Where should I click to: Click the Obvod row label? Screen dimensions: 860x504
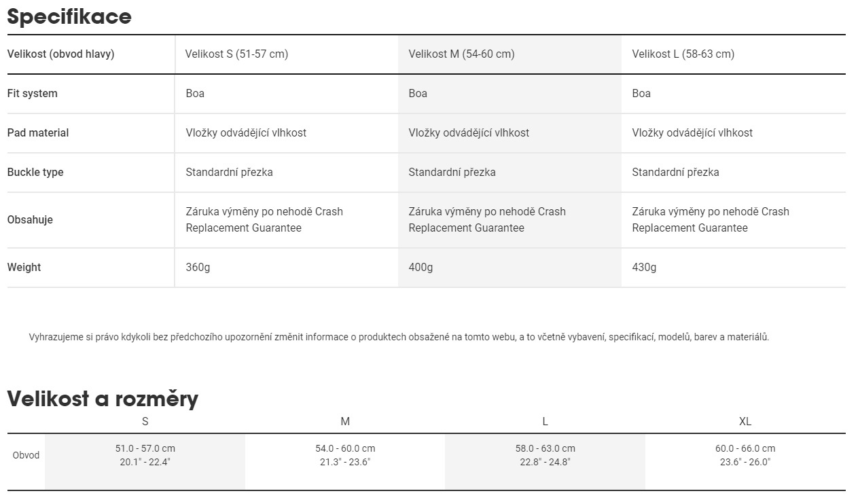point(26,455)
